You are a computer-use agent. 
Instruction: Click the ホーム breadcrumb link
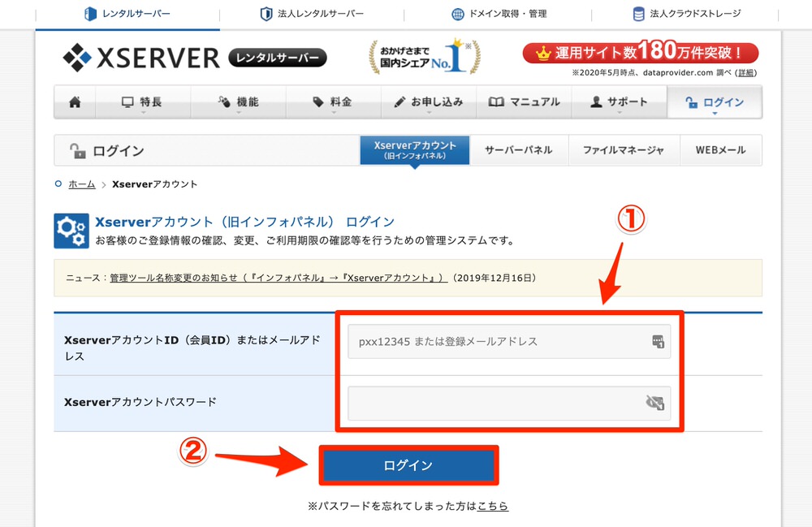tap(82, 184)
